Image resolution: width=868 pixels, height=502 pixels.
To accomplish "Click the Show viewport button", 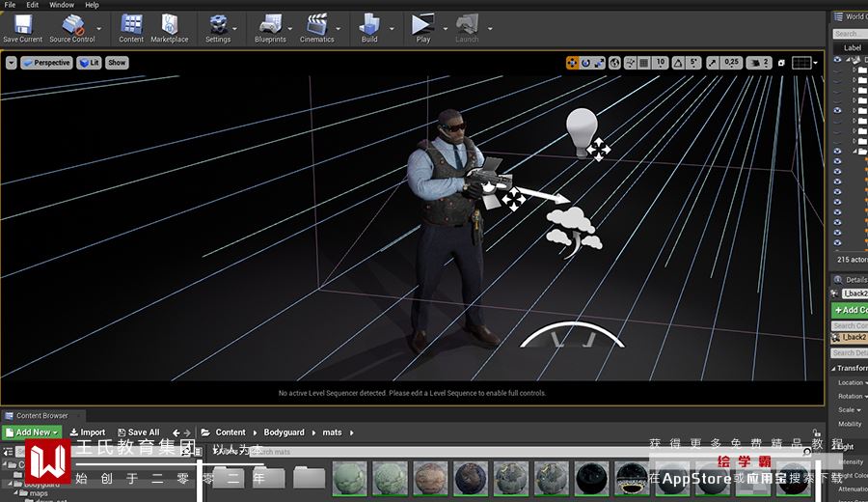I will click(x=117, y=63).
